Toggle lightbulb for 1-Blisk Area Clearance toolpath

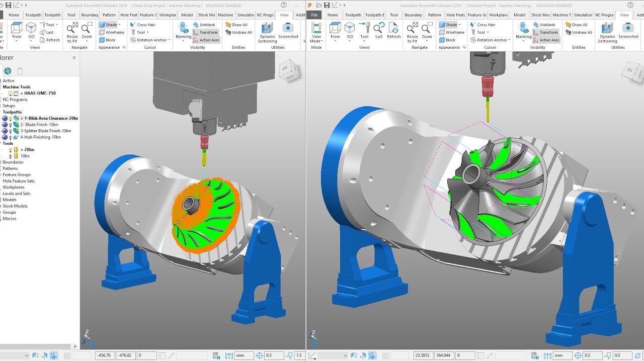pyautogui.click(x=11, y=118)
